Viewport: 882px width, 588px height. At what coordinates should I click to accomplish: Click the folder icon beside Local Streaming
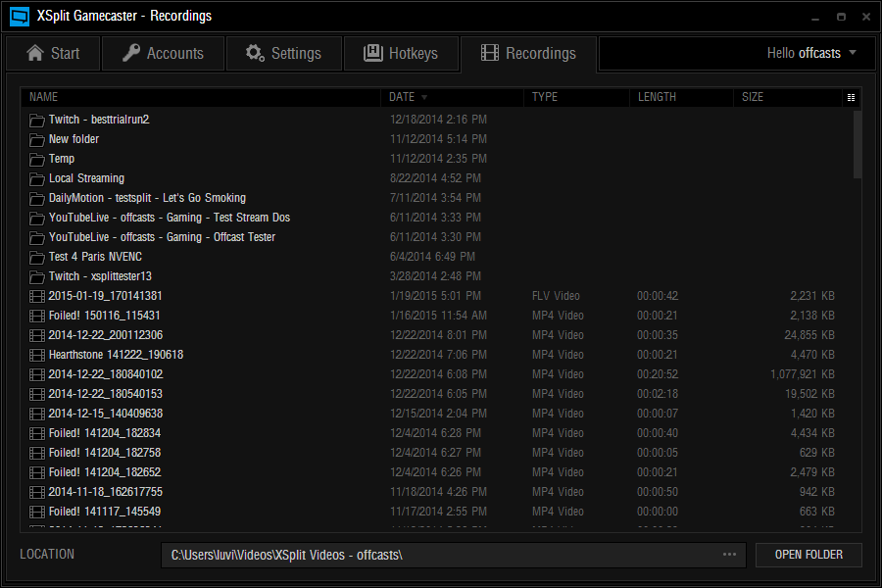tap(37, 178)
